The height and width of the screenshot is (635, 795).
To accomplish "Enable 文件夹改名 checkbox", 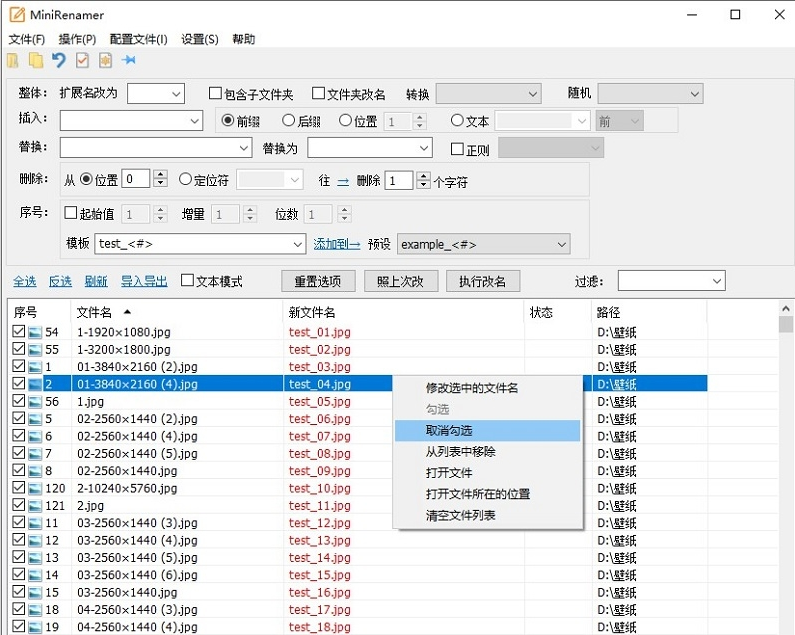I will pos(318,93).
